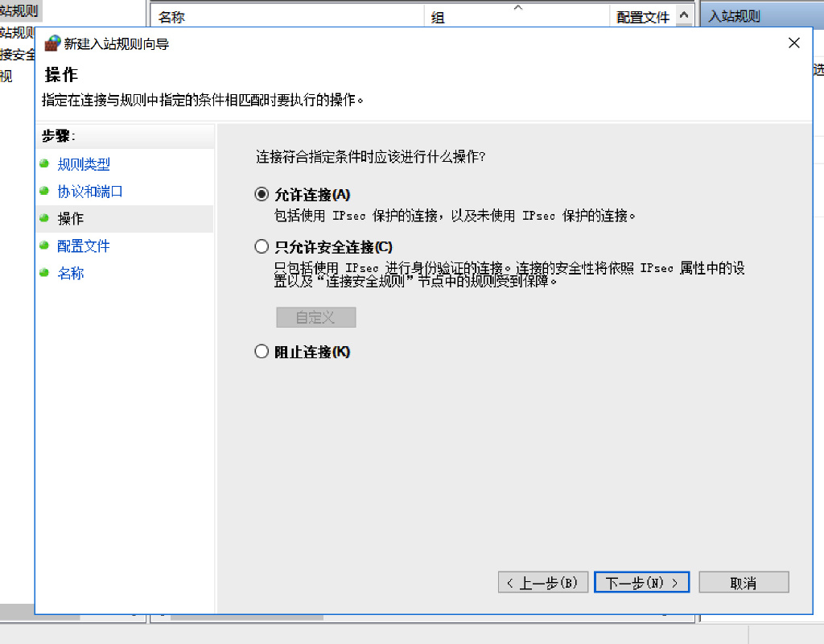824x644 pixels.
Task: Click green bullet beside 操作 step
Action: (x=44, y=218)
